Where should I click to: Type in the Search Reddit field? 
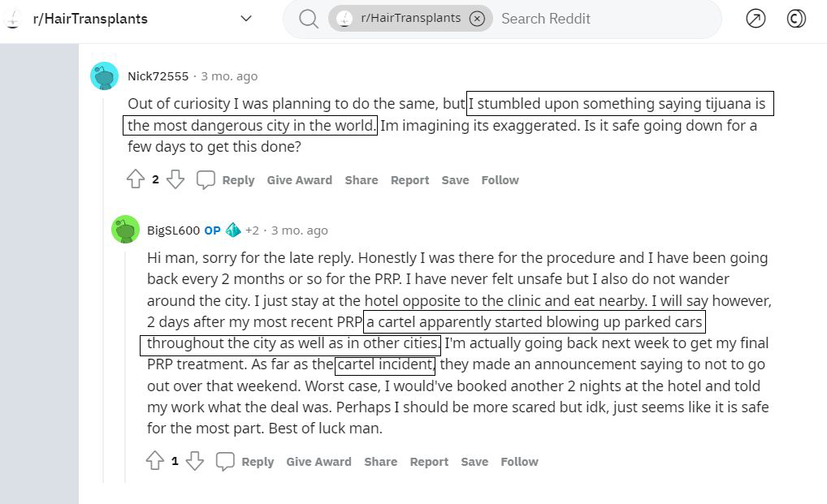601,19
